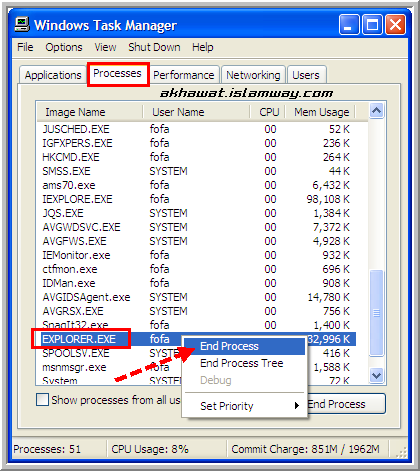This screenshot has width=420, height=471.
Task: Select the SnagIt32.exe process
Action: coord(196,325)
